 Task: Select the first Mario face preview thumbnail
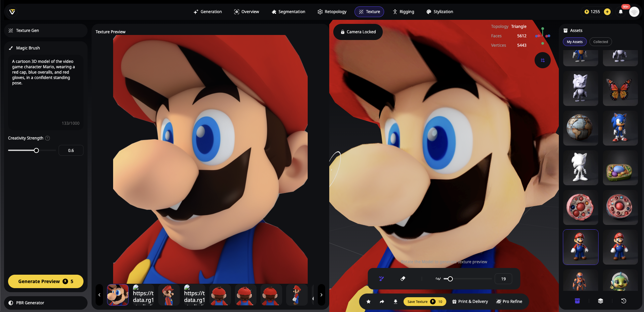click(x=118, y=295)
